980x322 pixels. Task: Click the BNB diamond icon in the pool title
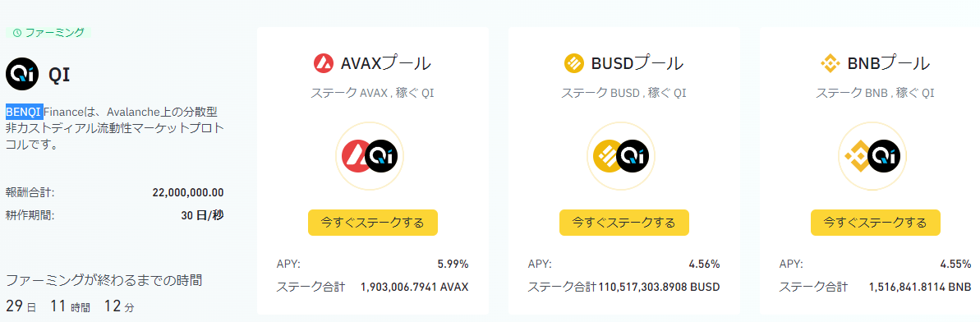pos(830,64)
